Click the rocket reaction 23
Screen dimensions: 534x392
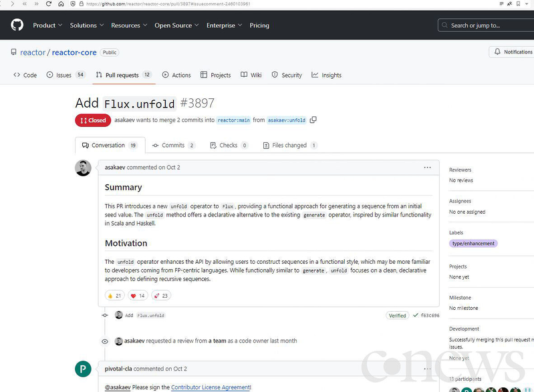point(161,296)
